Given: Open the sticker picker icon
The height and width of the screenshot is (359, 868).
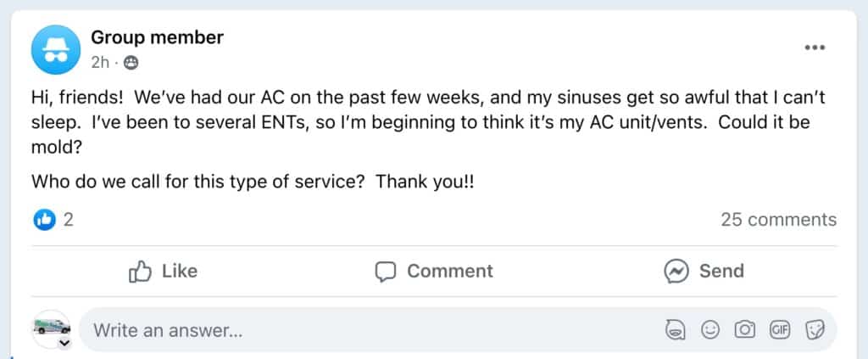Looking at the screenshot, I should pos(814,330).
